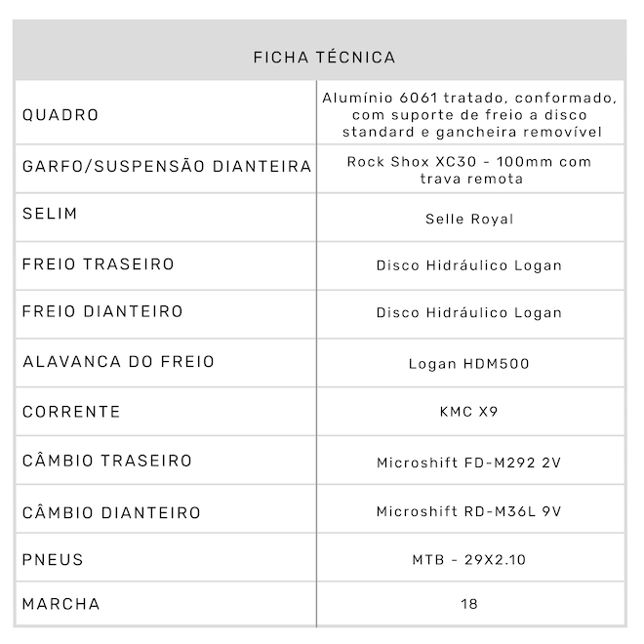Click the KMC X9 value
Viewport: 644px width, 644px height.
[469, 412]
